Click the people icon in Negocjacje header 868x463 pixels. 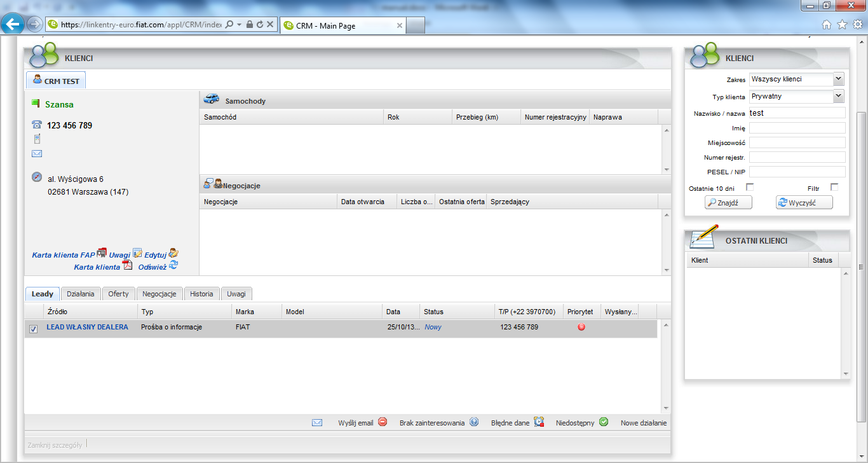[213, 184]
